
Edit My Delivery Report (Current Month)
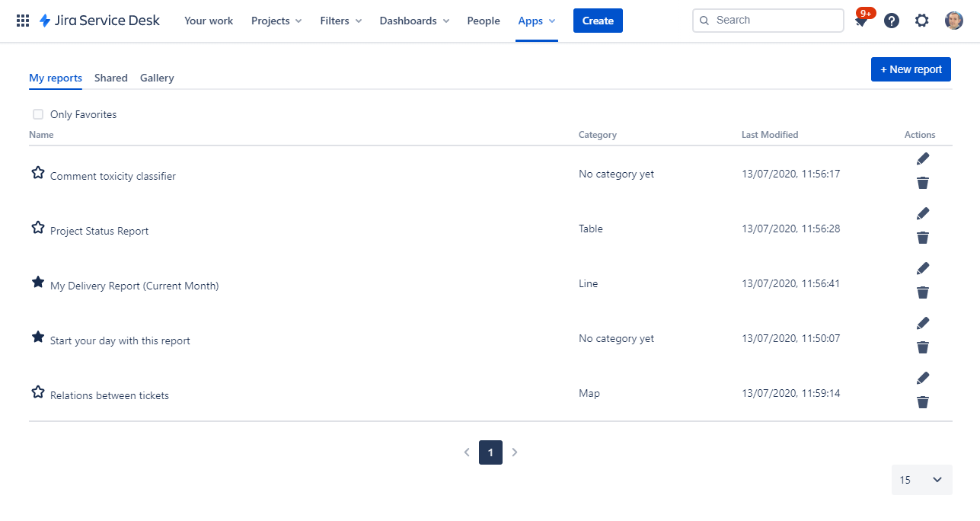click(x=923, y=268)
